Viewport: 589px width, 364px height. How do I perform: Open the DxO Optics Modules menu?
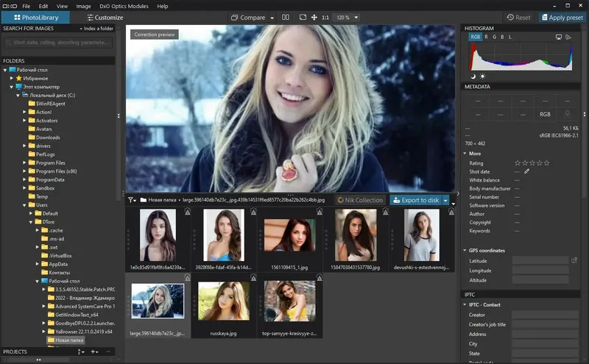(124, 6)
